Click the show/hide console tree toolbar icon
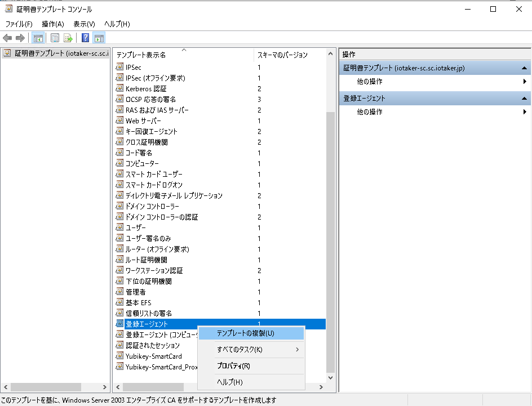532x406 pixels. point(38,38)
